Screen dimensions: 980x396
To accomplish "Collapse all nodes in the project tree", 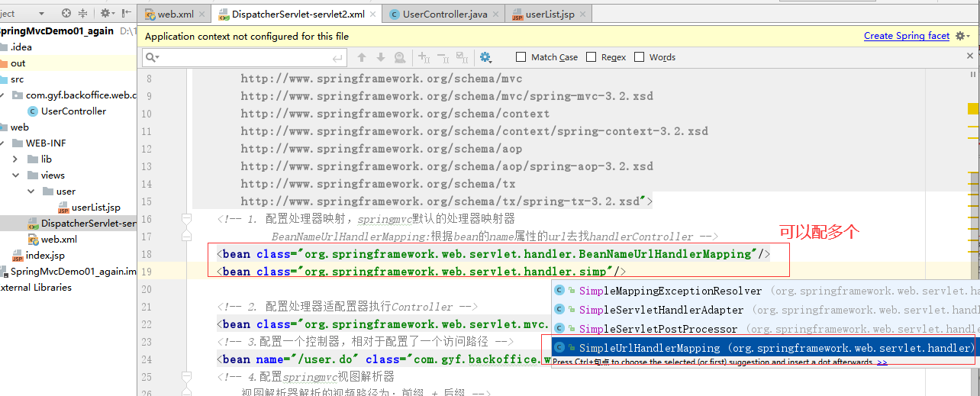I will point(83,14).
